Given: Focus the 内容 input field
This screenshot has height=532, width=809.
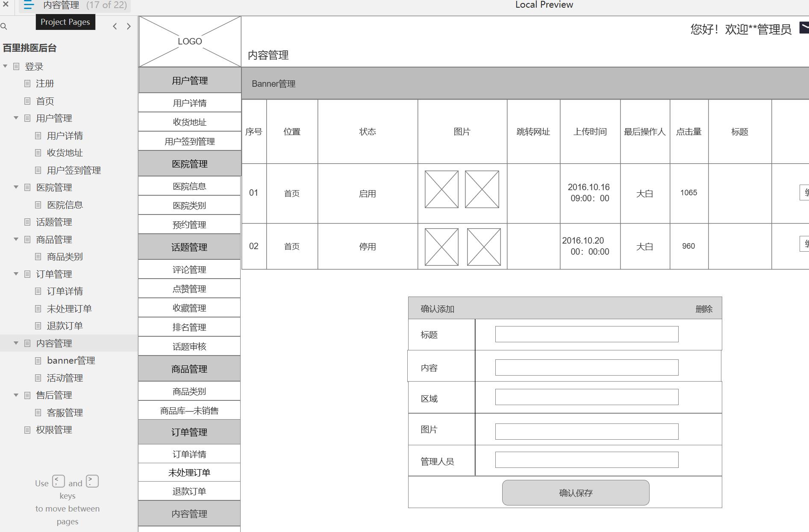Looking at the screenshot, I should 587,367.
